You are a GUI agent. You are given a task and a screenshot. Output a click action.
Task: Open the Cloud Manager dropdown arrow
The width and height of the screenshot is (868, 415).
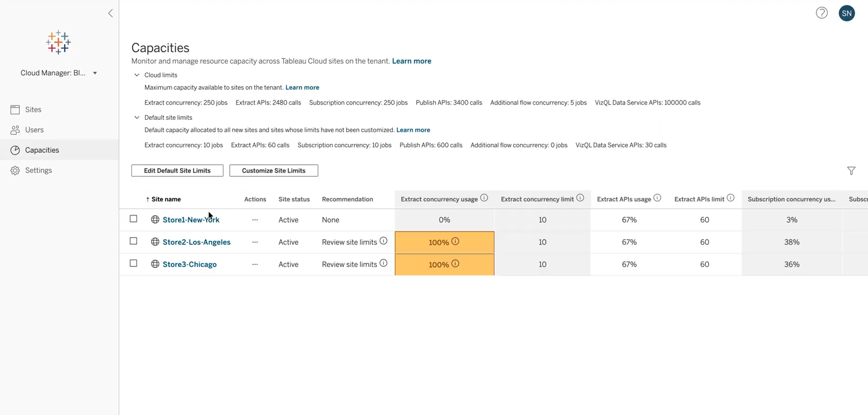pos(95,73)
